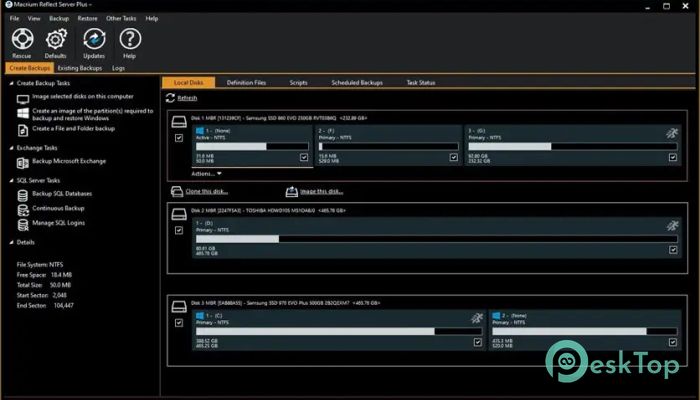700x400 pixels.
Task: Click Image selected disks on this computer
Action: pyautogui.click(x=83, y=96)
